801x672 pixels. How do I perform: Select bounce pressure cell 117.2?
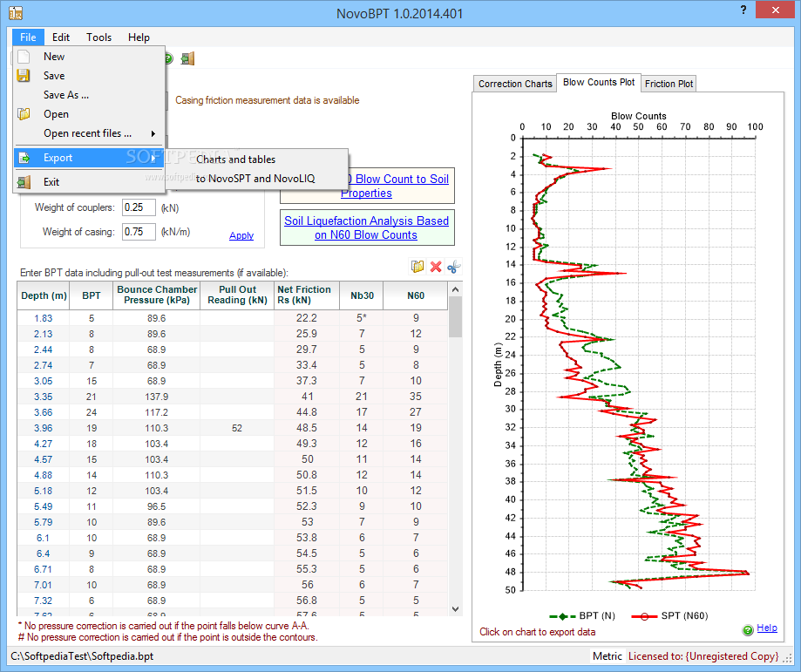(156, 412)
